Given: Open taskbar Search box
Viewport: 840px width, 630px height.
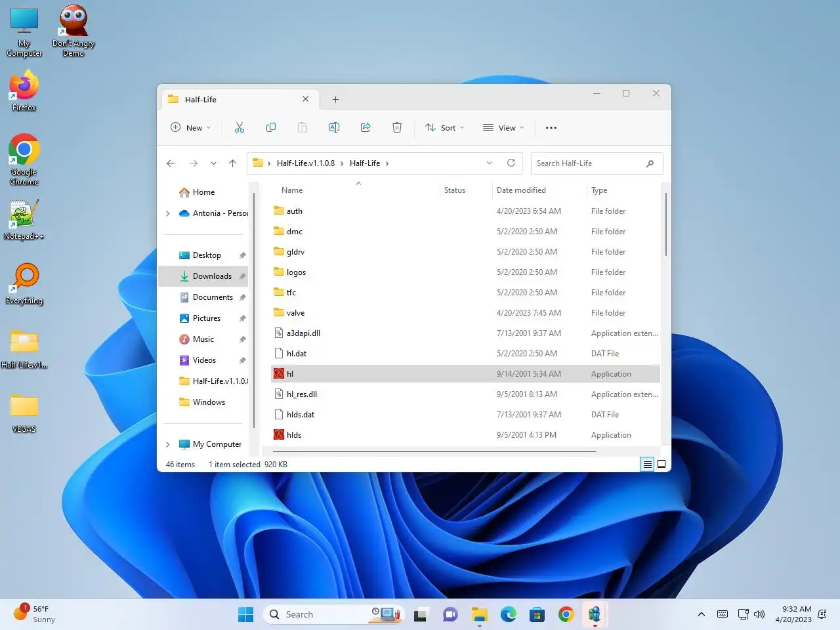Looking at the screenshot, I should pyautogui.click(x=333, y=614).
